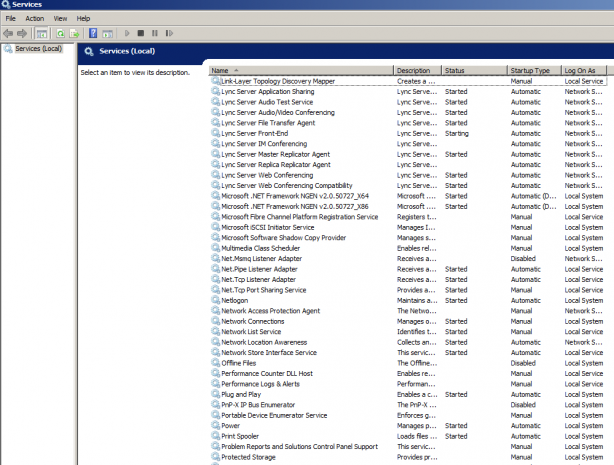The image size is (614, 465).
Task: Click the Restart Service icon
Action: point(169,33)
